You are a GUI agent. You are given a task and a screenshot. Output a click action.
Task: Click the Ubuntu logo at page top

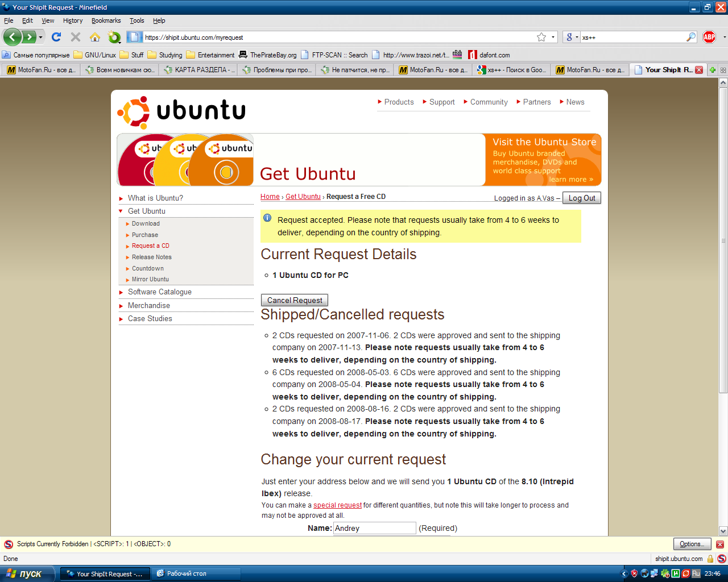181,111
